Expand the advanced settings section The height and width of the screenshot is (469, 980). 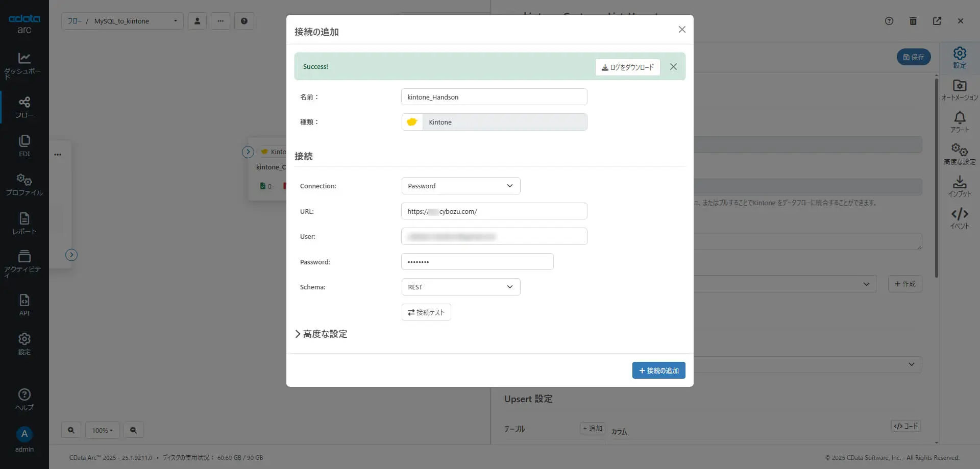(x=321, y=334)
